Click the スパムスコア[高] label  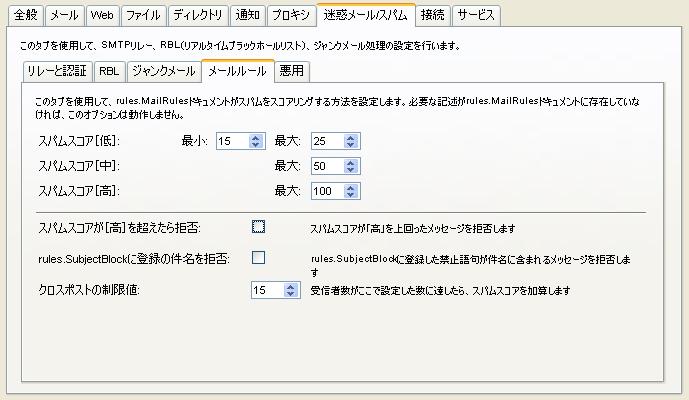(79, 191)
